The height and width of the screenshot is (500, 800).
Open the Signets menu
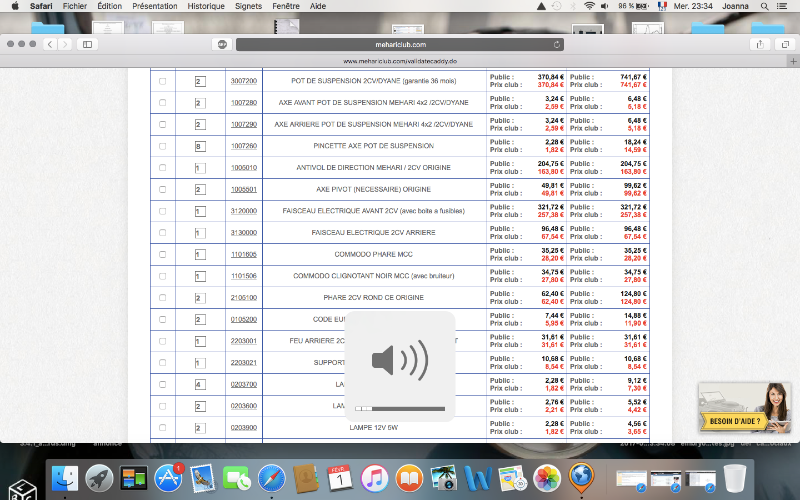(x=250, y=6)
